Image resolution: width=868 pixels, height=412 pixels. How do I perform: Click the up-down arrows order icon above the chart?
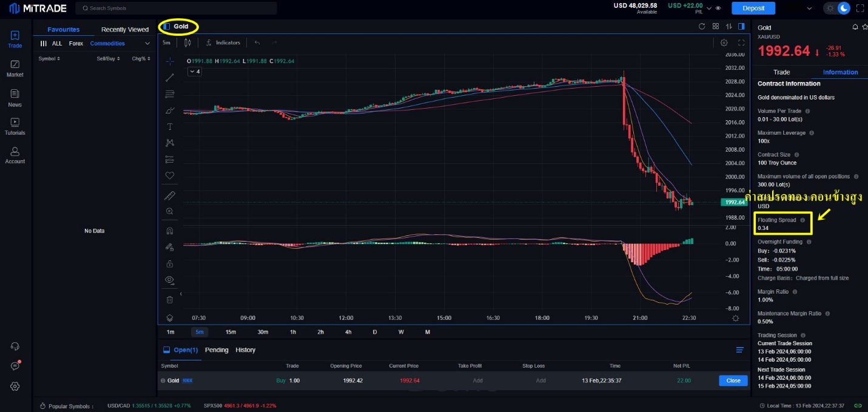click(729, 26)
